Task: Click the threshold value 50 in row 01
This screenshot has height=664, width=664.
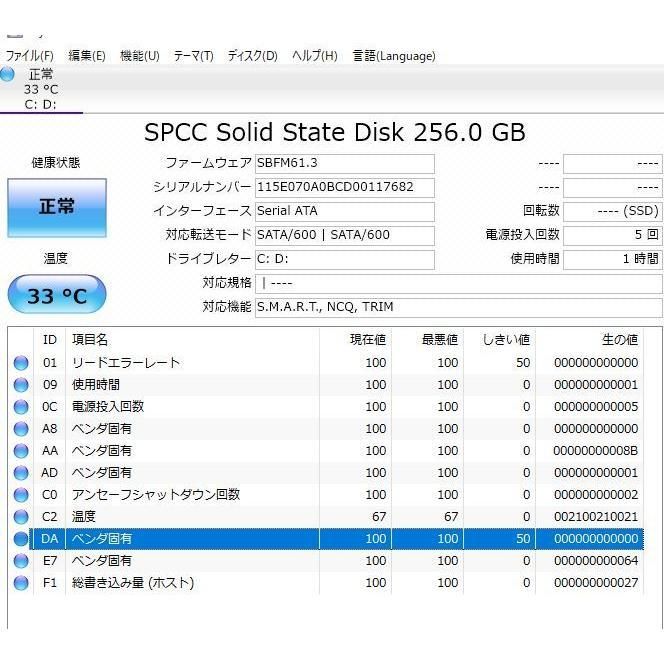Action: point(523,363)
